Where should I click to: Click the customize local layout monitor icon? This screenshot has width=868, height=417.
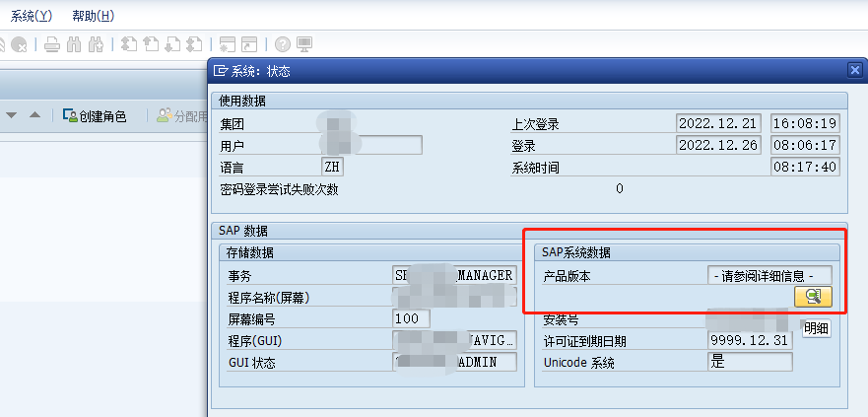304,44
